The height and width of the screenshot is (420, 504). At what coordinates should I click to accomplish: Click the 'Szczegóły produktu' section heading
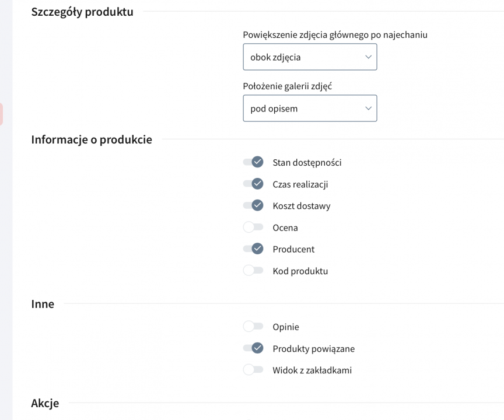(x=82, y=12)
